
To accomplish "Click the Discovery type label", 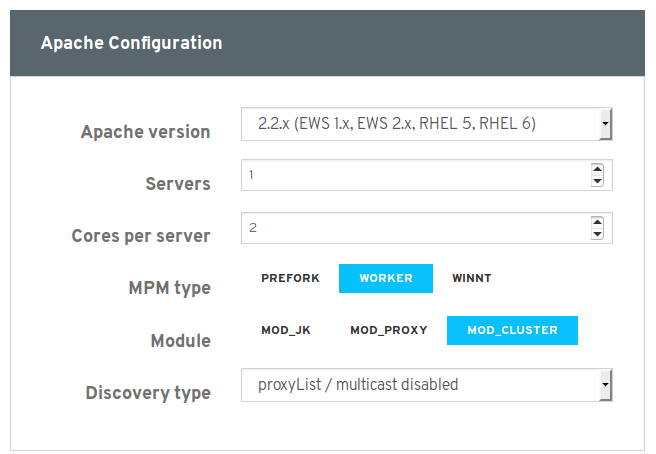I will [x=148, y=393].
